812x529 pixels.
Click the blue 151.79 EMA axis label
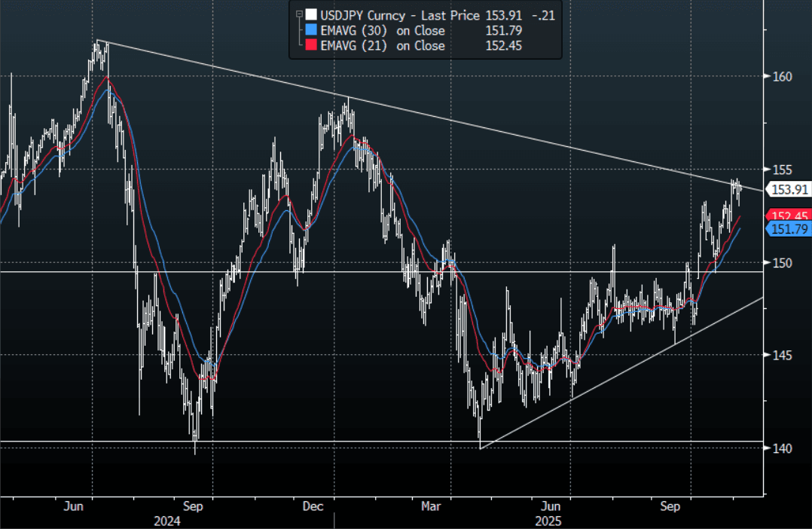tap(789, 229)
